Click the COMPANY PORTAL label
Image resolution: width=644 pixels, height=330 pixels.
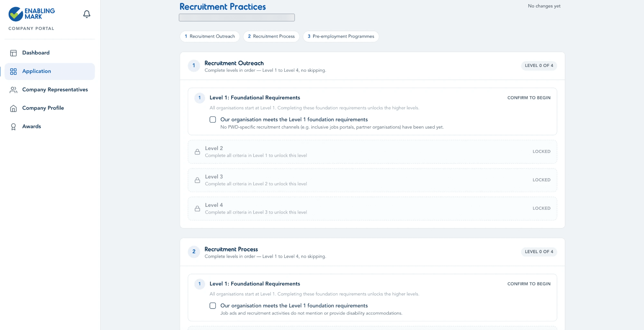click(31, 29)
